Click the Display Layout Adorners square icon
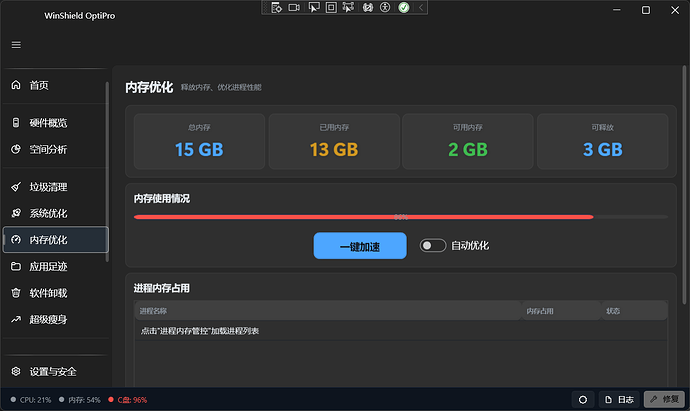Image resolution: width=690 pixels, height=411 pixels. click(331, 7)
